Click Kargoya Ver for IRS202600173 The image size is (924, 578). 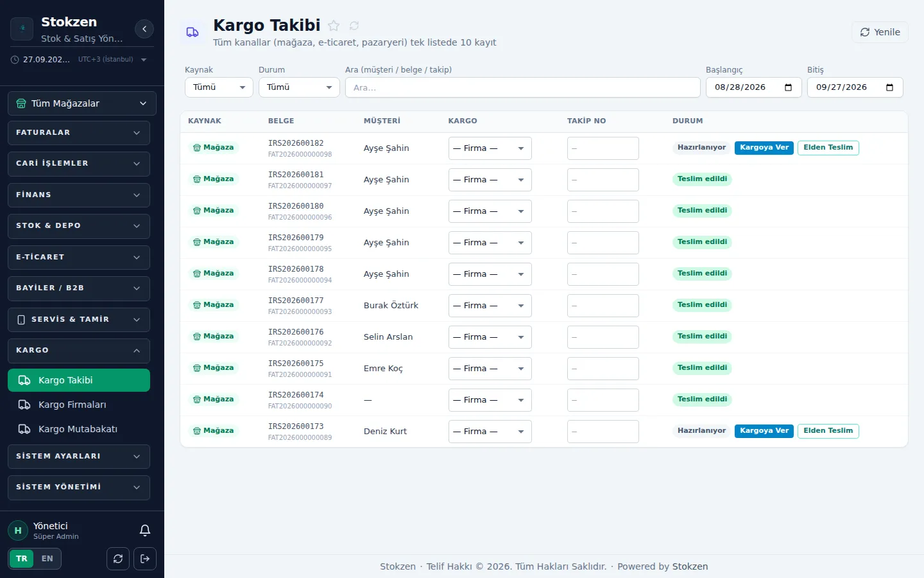[764, 431]
